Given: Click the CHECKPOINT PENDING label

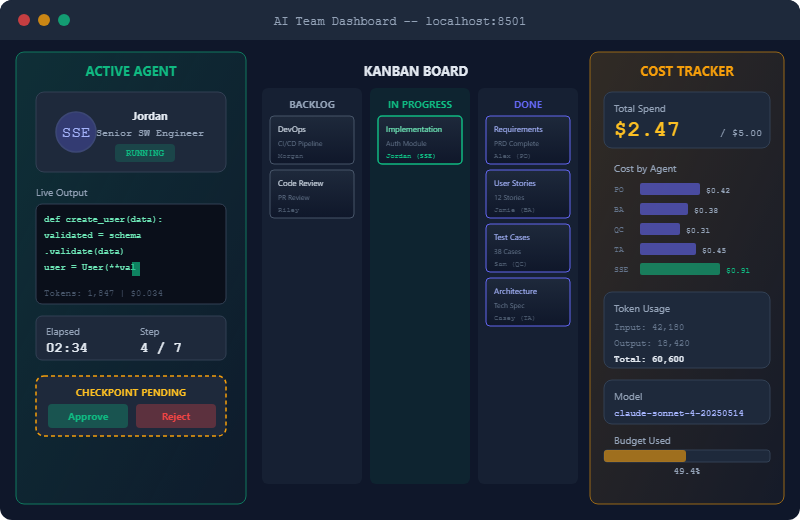Looking at the screenshot, I should pyautogui.click(x=131, y=392).
